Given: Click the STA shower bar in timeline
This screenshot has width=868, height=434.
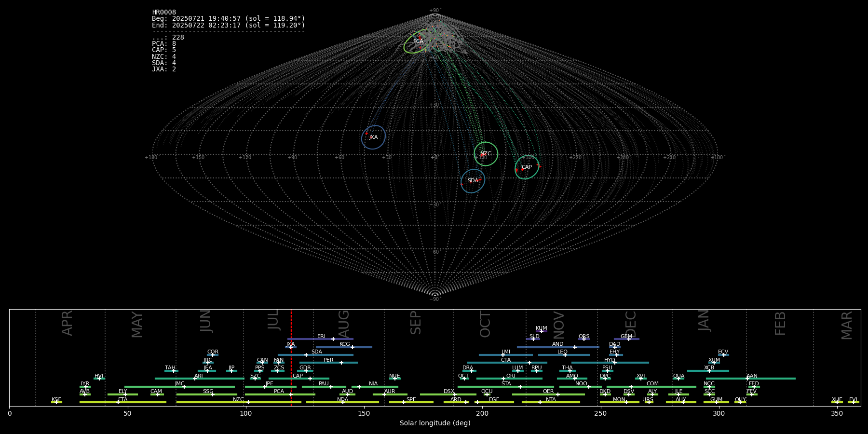Looking at the screenshot, I should coord(506,386).
